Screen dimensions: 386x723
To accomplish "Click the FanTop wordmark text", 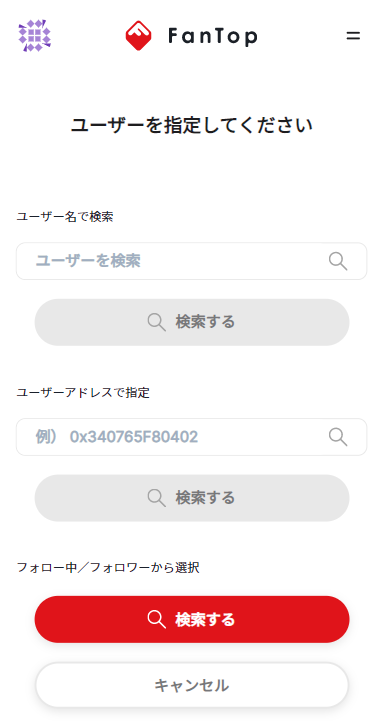I will point(213,36).
